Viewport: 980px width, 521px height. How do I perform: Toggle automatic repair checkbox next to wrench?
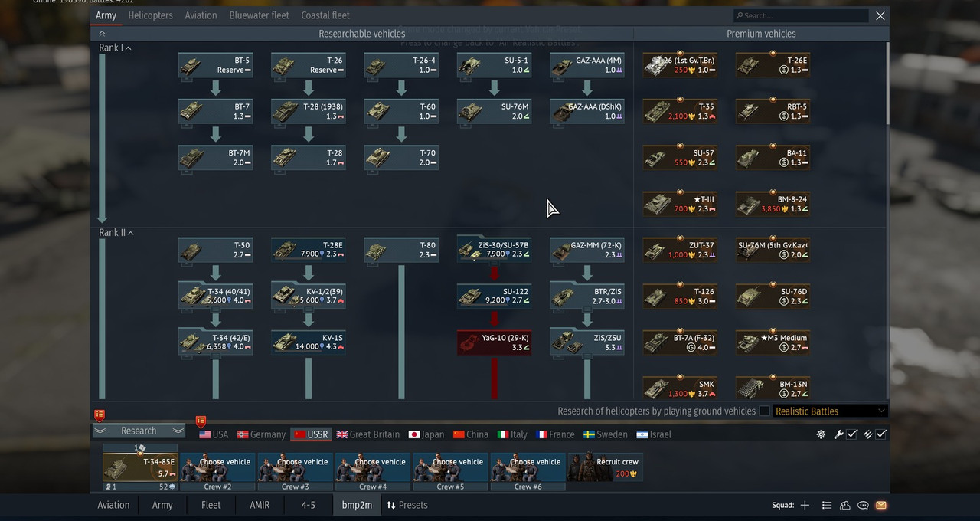(852, 434)
